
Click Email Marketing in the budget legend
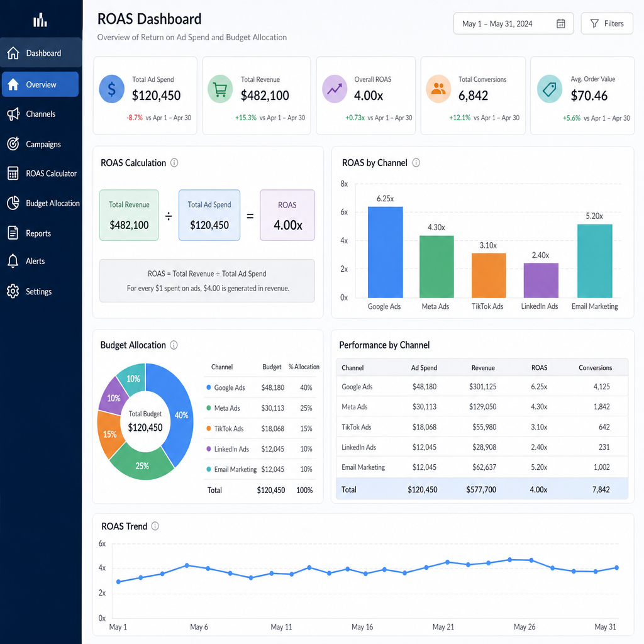tap(235, 469)
